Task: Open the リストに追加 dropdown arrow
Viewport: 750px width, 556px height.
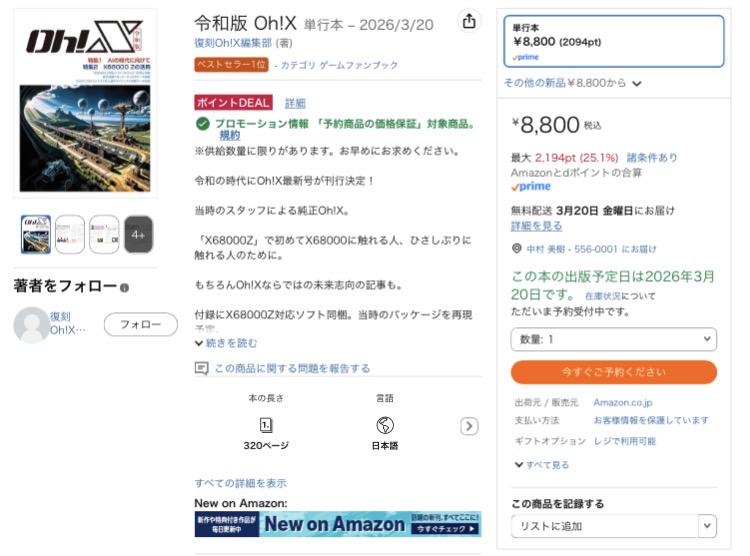Action: click(707, 526)
